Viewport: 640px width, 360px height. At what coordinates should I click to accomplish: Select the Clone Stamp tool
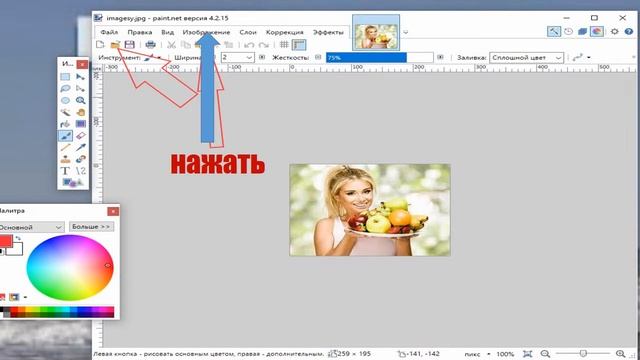(65, 159)
